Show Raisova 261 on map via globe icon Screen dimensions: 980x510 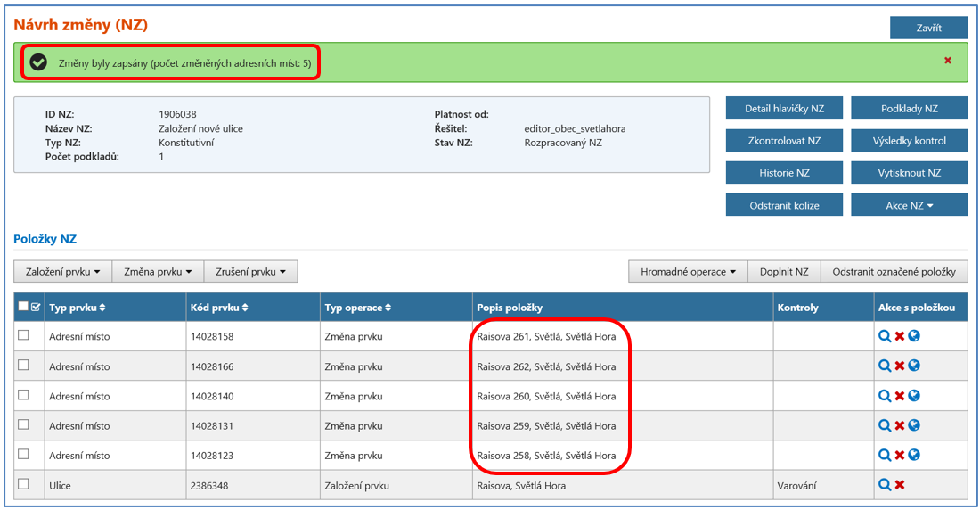click(x=914, y=337)
